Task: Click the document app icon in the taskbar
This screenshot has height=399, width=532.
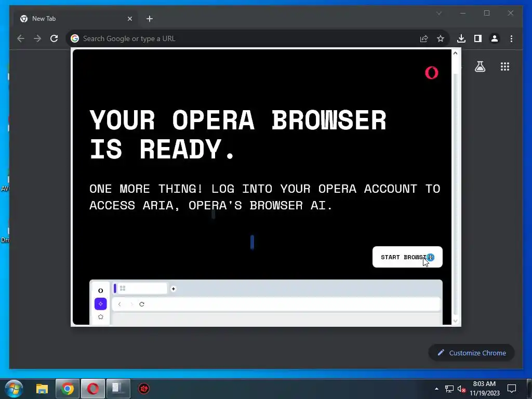Action: pos(118,389)
